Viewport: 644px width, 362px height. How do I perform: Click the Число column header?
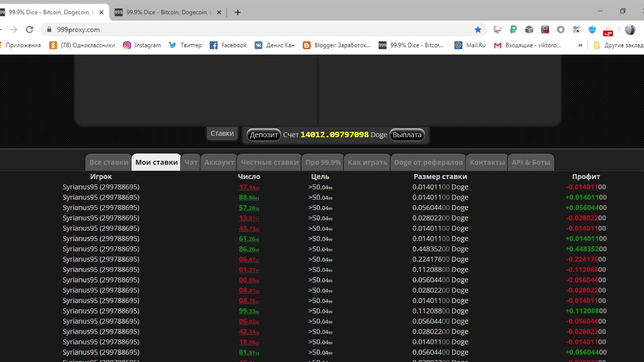point(249,176)
